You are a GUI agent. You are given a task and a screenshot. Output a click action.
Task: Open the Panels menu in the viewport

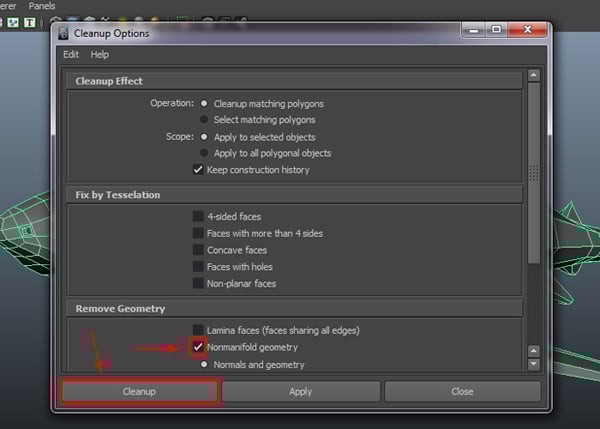pyautogui.click(x=42, y=6)
